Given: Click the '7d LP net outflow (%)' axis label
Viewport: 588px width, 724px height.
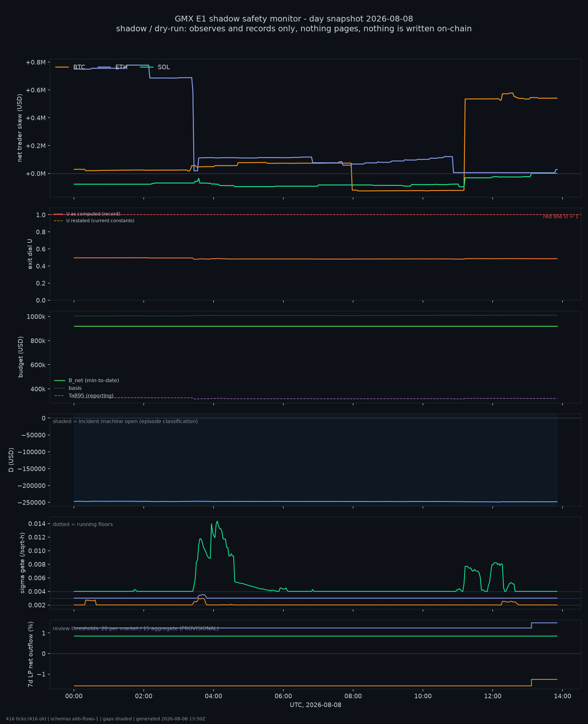Looking at the screenshot, I should coord(30,654).
